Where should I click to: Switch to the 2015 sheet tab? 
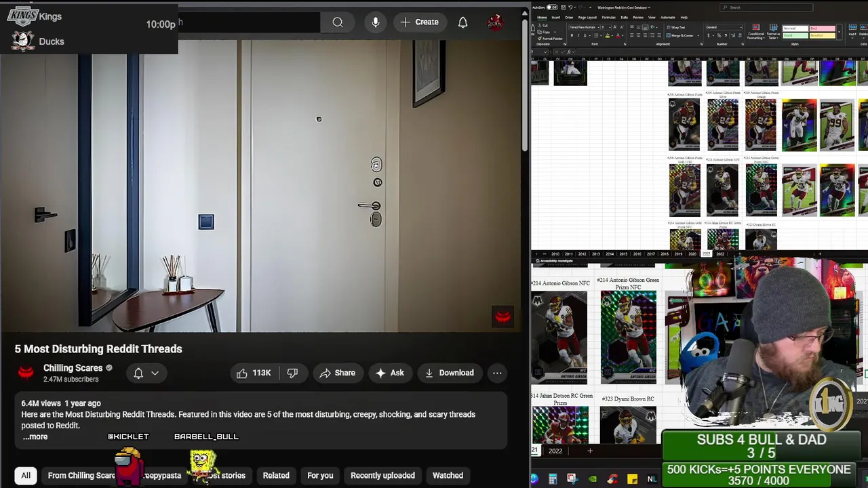pos(623,254)
